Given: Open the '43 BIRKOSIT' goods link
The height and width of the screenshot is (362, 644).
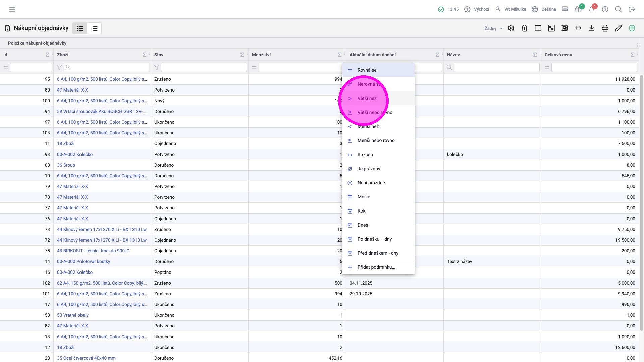Looking at the screenshot, I should [93, 251].
